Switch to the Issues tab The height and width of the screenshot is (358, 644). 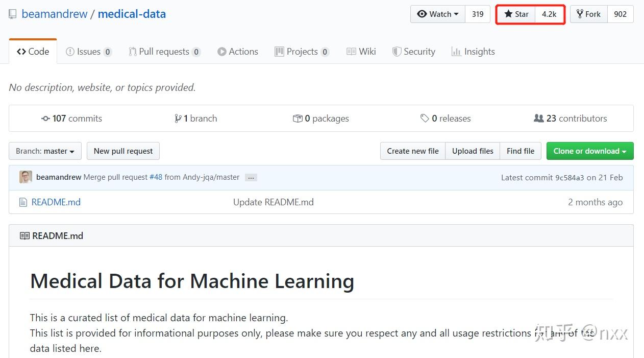click(88, 52)
